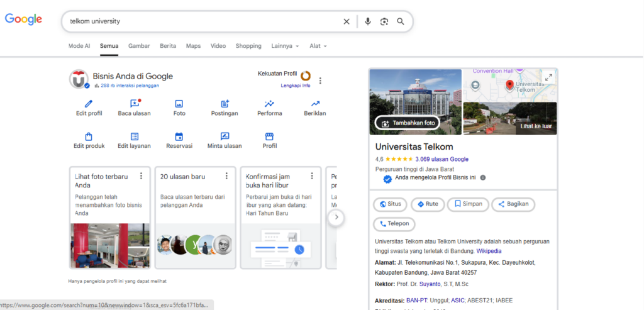
Task: Click the Bagikan share button
Action: click(x=513, y=204)
